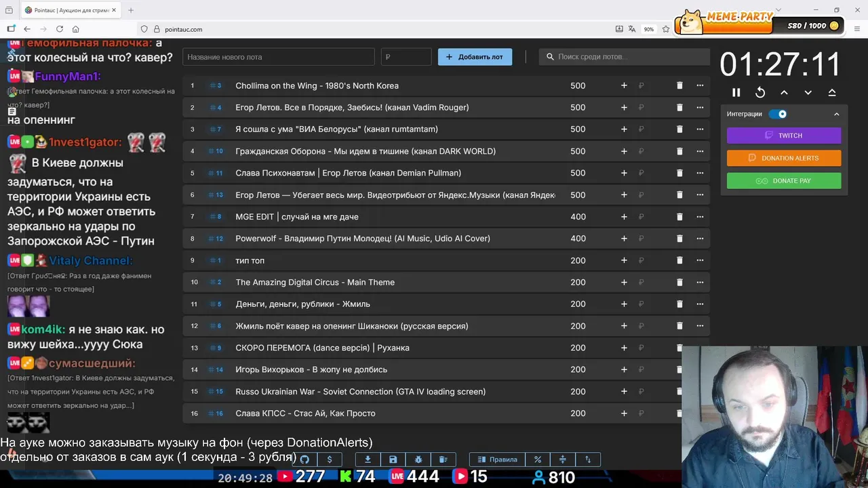
Task: Open more options for Powerwolf lot
Action: point(700,239)
